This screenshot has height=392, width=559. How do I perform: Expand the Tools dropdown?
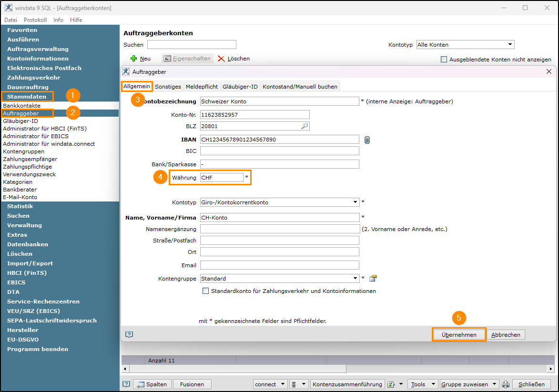422,384
